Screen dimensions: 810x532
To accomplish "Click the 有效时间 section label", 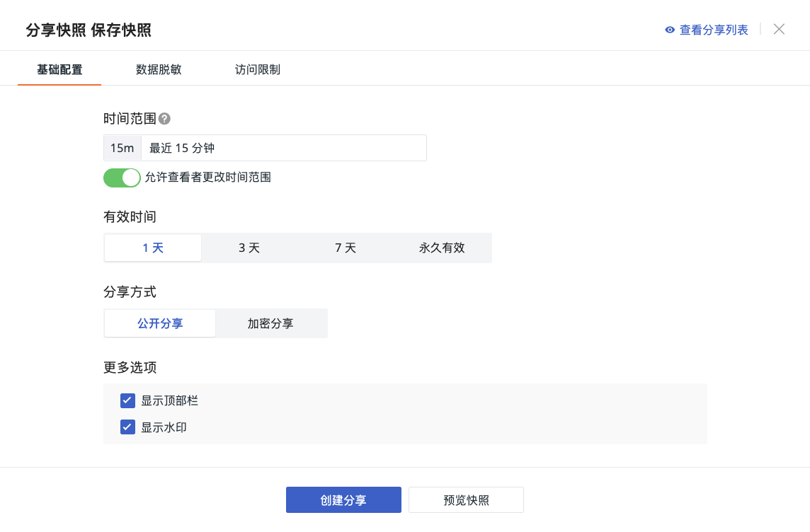I will coord(130,216).
